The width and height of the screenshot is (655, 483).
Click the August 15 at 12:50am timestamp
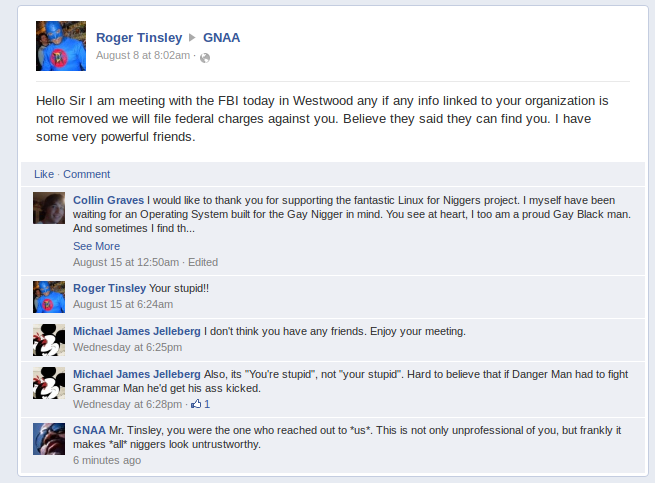[x=126, y=262]
